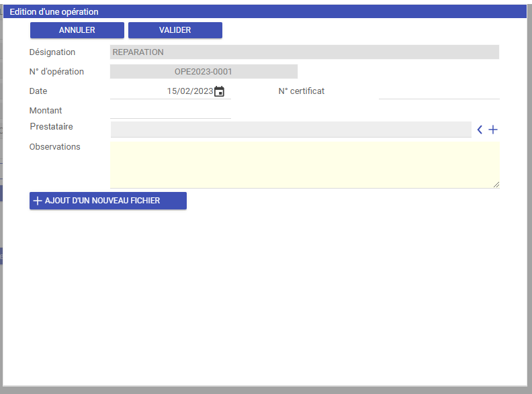Image resolution: width=532 pixels, height=394 pixels.
Task: Click the Montant label
Action: (x=46, y=111)
